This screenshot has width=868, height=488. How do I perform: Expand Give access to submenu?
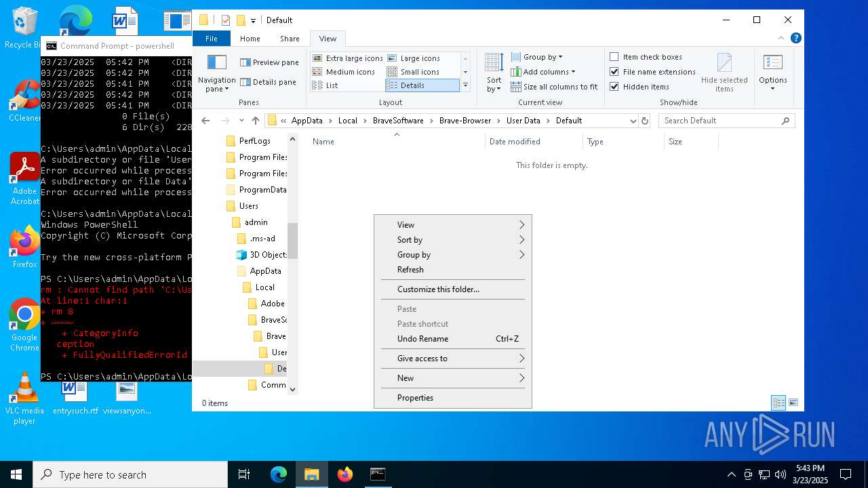click(453, 359)
